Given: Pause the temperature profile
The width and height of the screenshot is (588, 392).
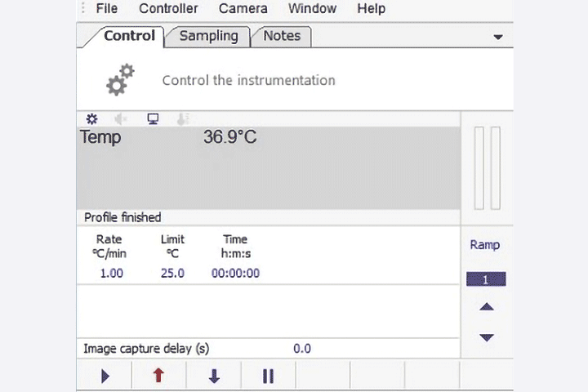Looking at the screenshot, I should click(x=268, y=376).
